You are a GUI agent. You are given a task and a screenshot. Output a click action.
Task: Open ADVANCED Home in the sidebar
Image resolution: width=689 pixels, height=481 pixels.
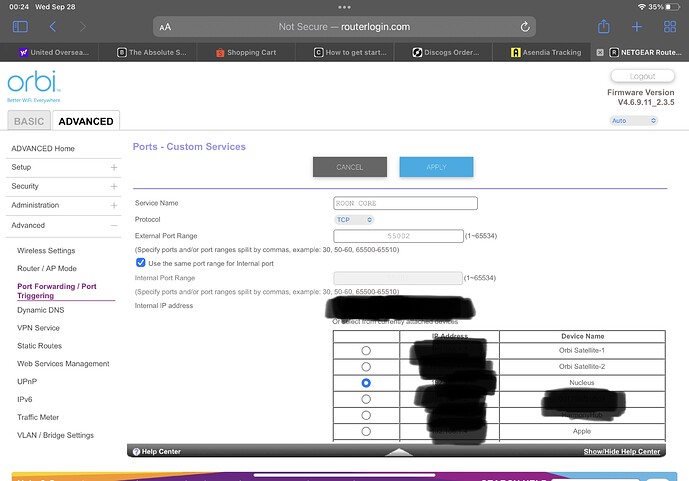coord(43,148)
